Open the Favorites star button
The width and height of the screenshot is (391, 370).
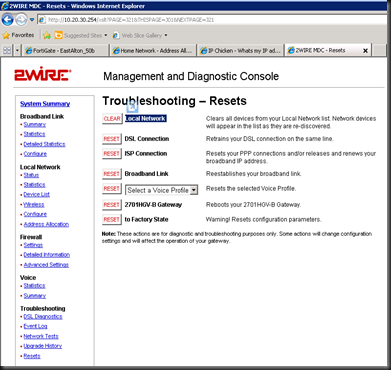click(18, 35)
